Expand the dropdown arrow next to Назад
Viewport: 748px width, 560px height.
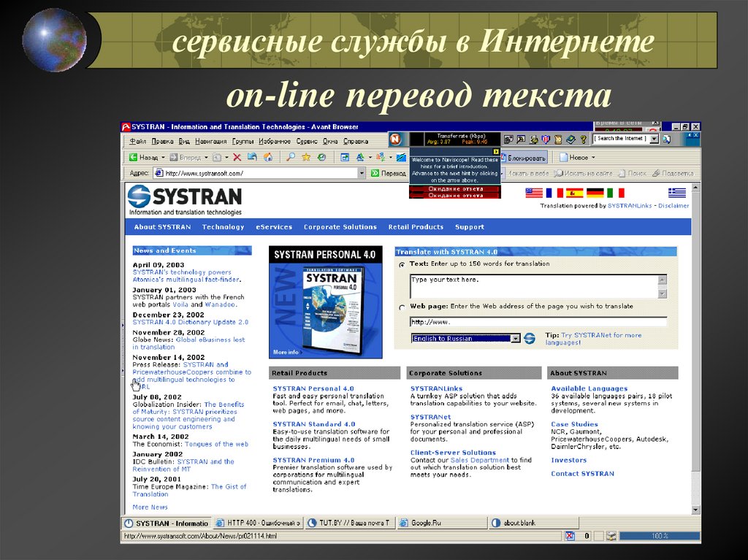click(164, 157)
